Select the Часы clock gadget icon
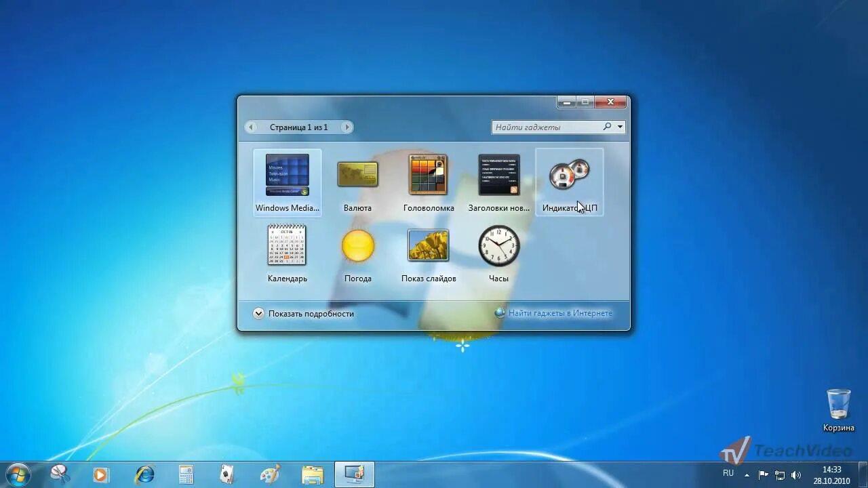This screenshot has height=488, width=868. (x=499, y=245)
